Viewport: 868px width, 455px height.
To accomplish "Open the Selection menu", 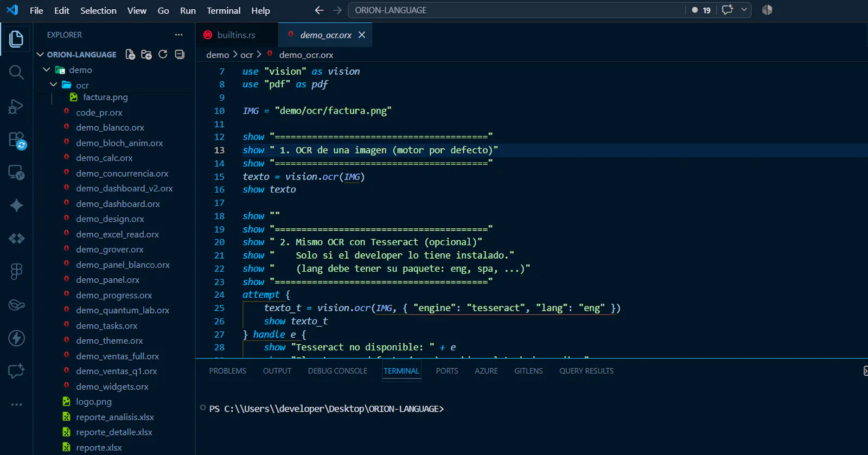I will pyautogui.click(x=98, y=10).
